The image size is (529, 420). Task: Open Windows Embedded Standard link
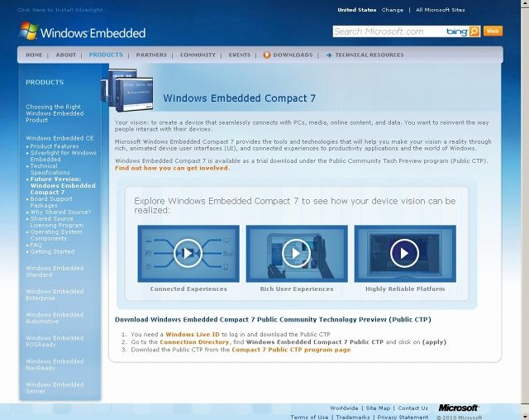click(55, 271)
